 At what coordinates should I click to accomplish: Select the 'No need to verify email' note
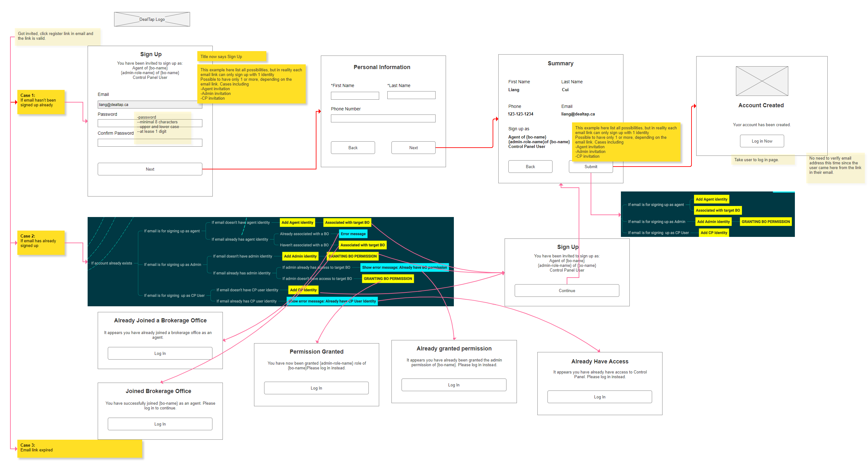tap(835, 168)
